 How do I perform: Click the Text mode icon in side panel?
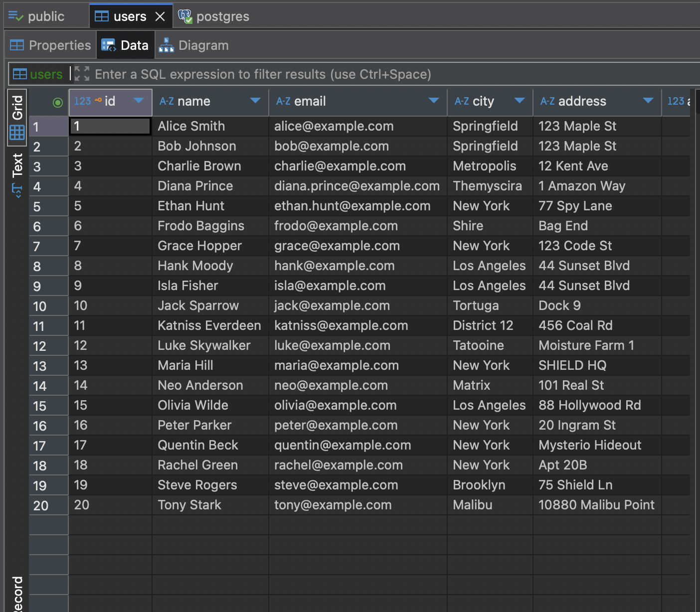click(17, 190)
